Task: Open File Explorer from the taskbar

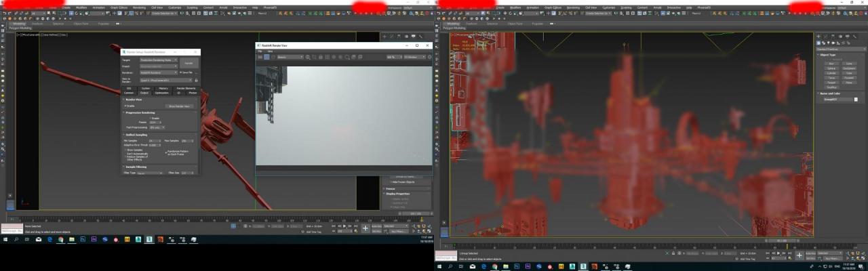Action: point(71,240)
